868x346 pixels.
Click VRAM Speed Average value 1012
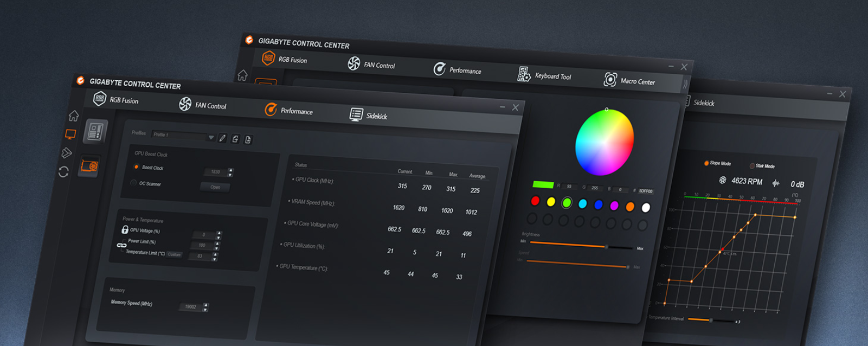(471, 212)
